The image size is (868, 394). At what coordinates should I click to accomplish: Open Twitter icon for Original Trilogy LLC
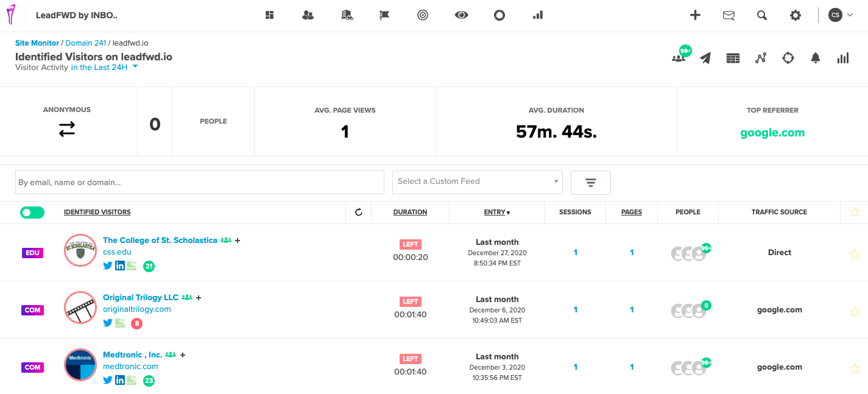click(x=108, y=323)
